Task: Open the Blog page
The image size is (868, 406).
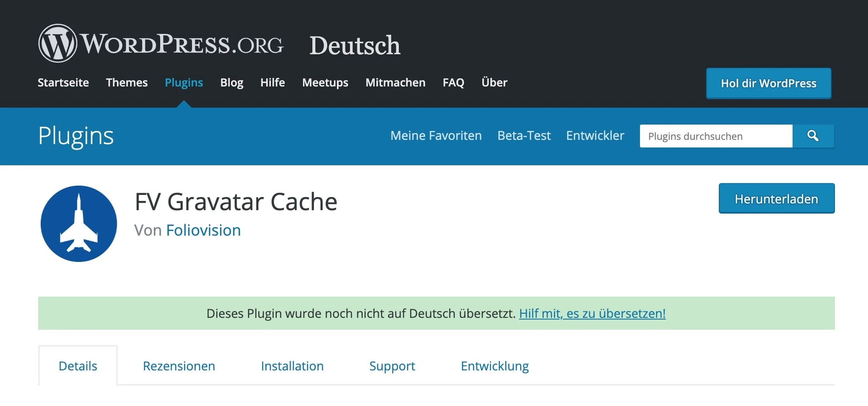Action: click(232, 83)
